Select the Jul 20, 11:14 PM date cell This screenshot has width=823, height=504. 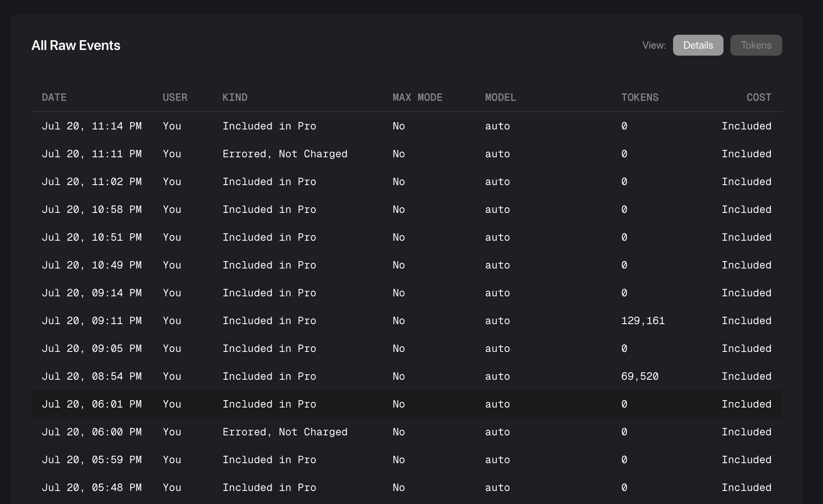[92, 126]
